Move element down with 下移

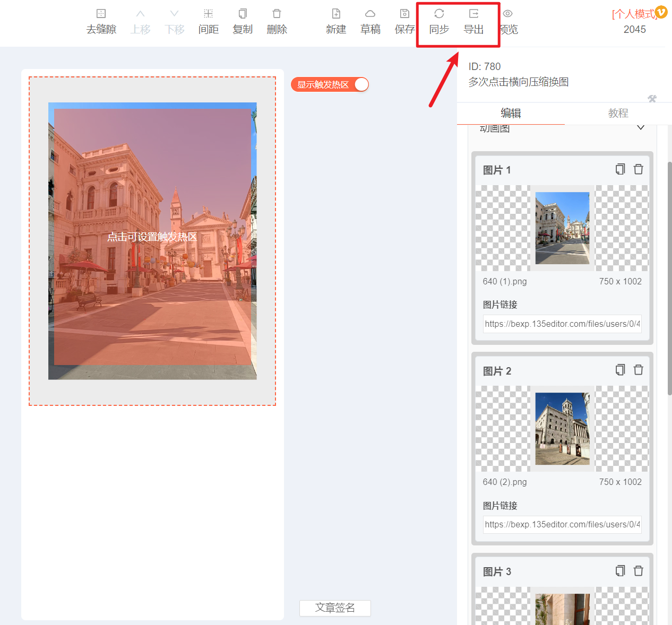coord(175,21)
